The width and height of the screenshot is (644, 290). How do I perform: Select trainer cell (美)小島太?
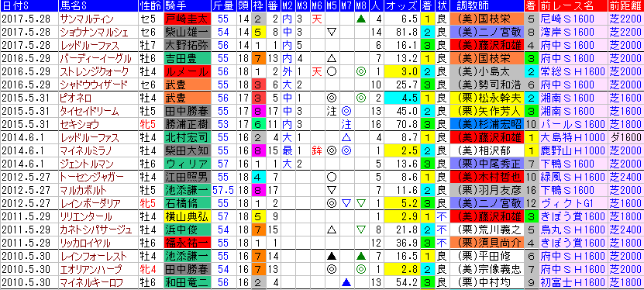pyautogui.click(x=487, y=71)
